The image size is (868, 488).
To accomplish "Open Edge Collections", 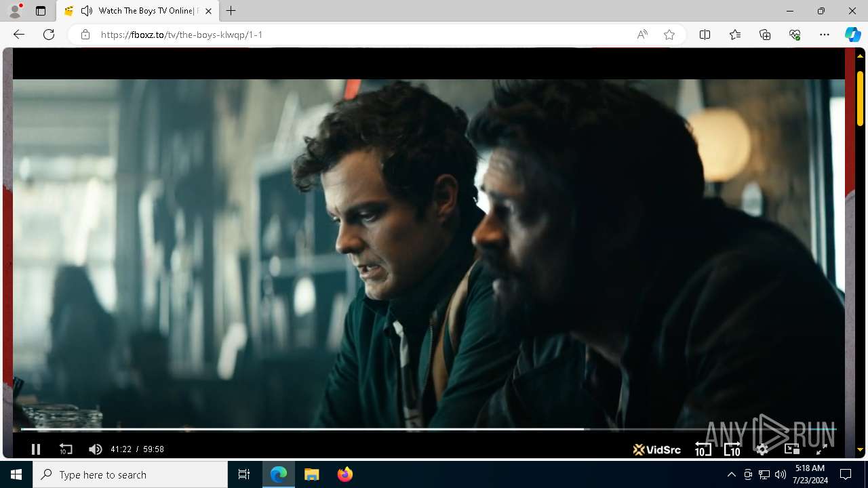I will pos(765,35).
